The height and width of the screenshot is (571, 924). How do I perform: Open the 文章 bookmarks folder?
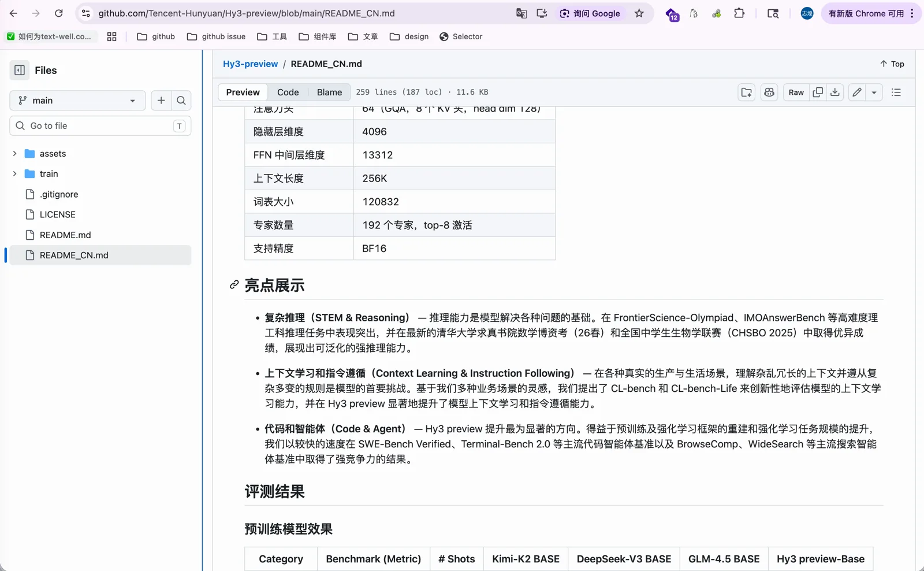coord(363,36)
